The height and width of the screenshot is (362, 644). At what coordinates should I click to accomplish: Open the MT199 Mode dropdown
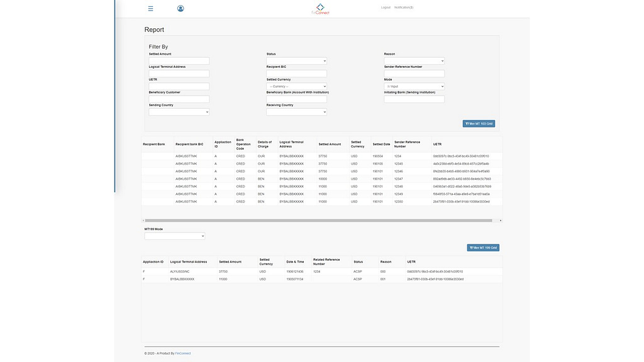pyautogui.click(x=174, y=236)
